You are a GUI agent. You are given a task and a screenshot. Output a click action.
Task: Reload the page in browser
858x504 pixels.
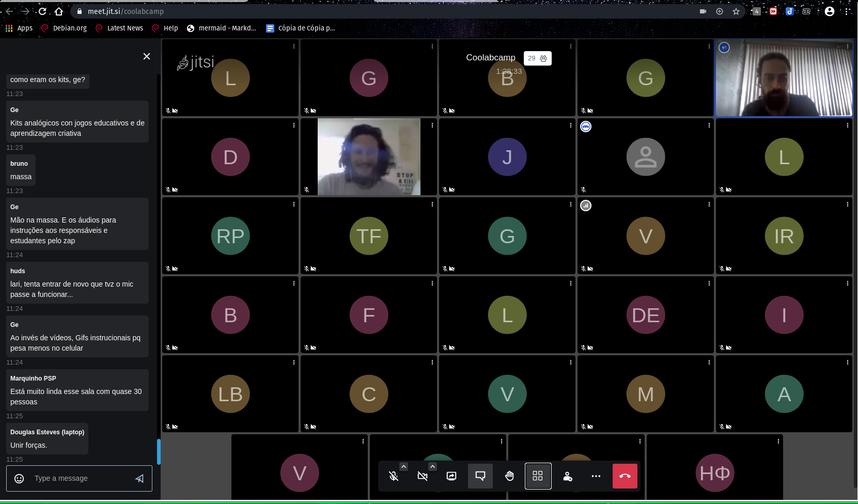point(42,11)
